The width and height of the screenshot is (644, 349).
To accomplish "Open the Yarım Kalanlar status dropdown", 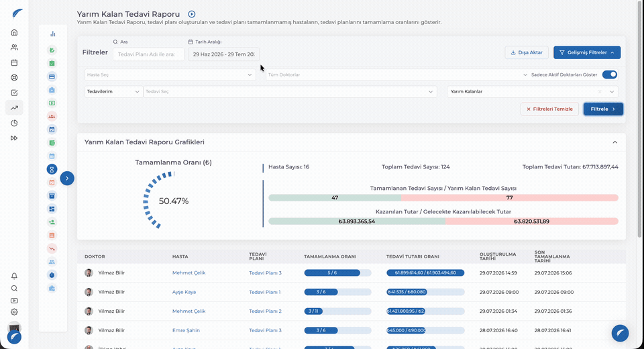I will (532, 92).
